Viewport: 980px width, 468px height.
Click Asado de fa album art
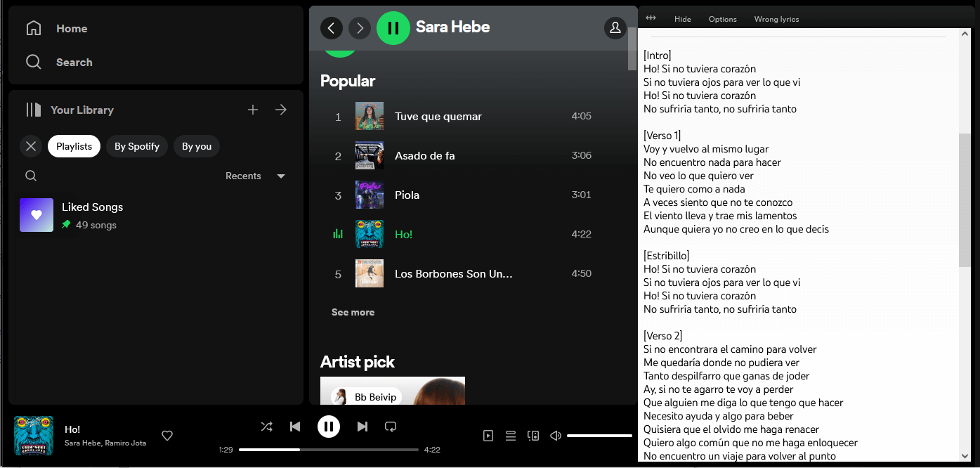(x=370, y=156)
